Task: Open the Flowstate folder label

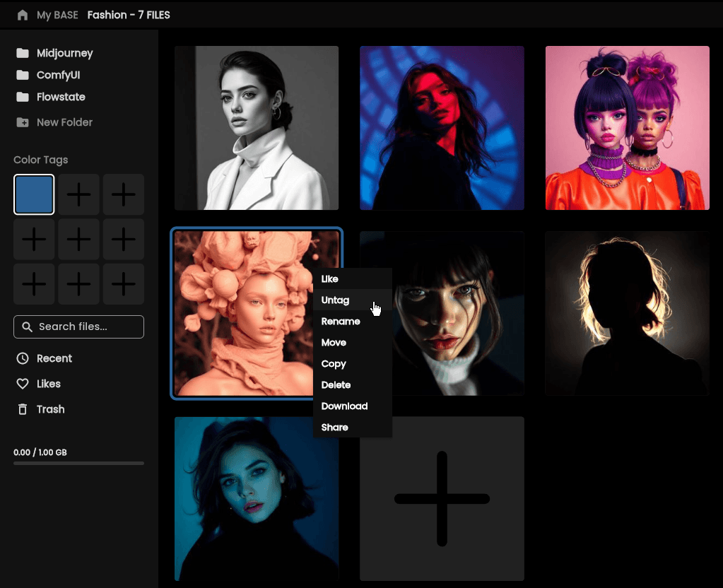Action: point(61,97)
